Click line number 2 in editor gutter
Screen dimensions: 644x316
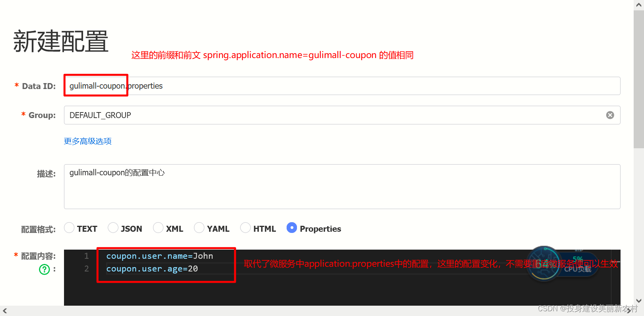click(86, 269)
